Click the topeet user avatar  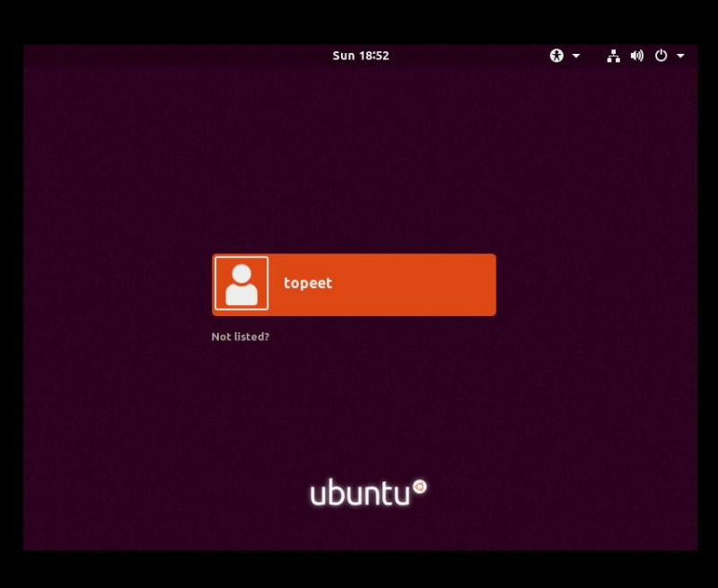click(241, 284)
